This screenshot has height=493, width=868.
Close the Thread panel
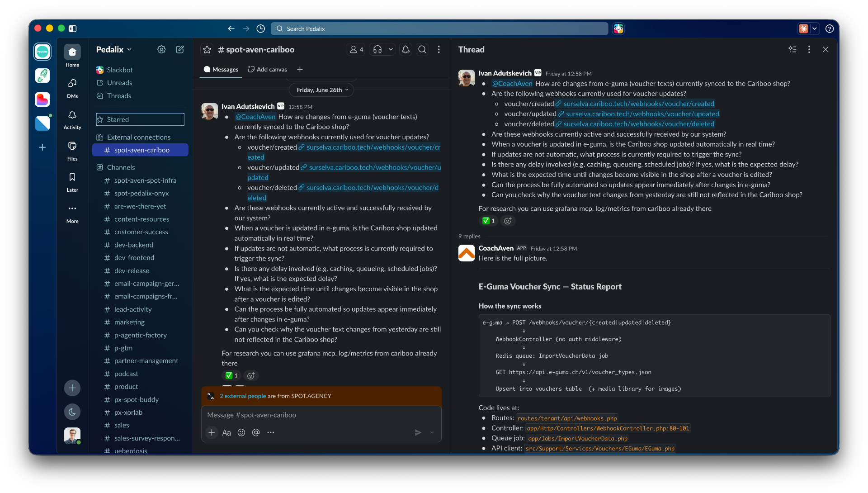pos(826,49)
